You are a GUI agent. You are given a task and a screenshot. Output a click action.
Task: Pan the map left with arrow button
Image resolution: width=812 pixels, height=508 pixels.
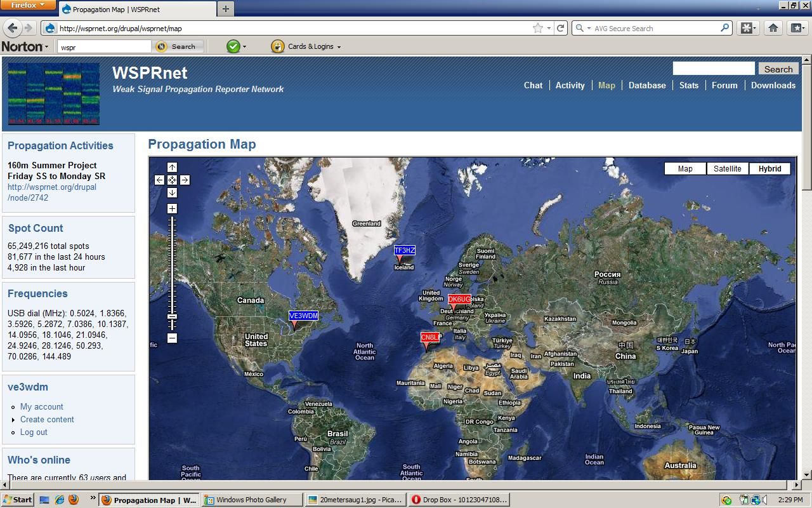159,180
